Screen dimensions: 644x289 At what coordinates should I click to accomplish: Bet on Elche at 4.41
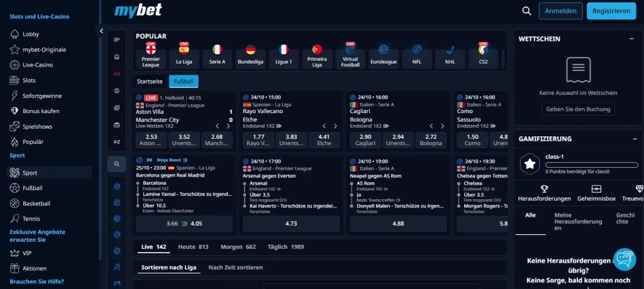324,140
